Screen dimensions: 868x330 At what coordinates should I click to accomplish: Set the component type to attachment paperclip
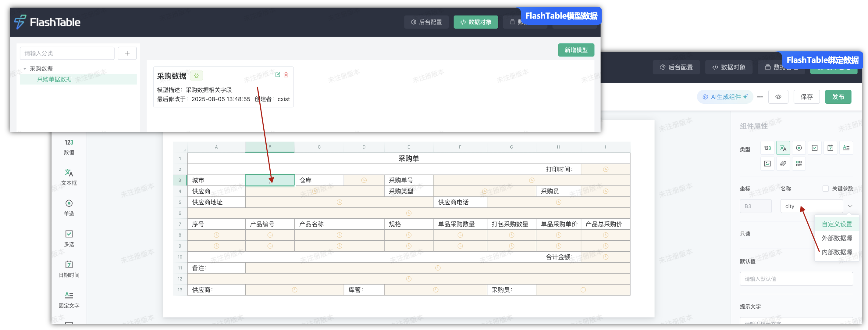(783, 164)
